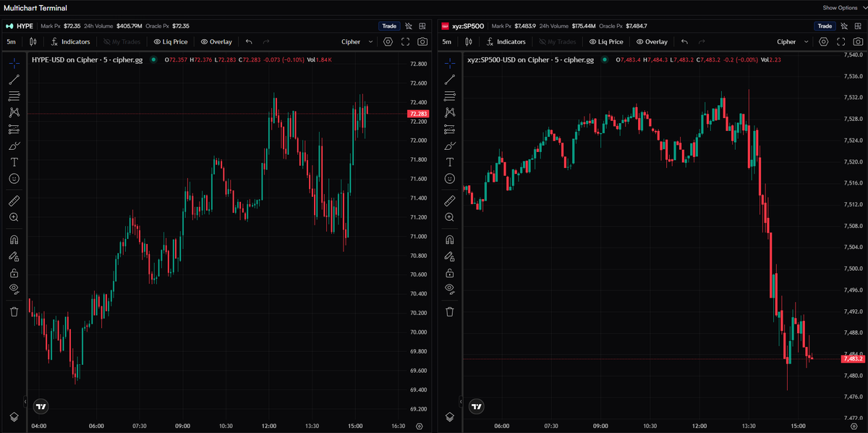
Task: Toggle magnet mode in HYPE chart toolbar
Action: 14,240
